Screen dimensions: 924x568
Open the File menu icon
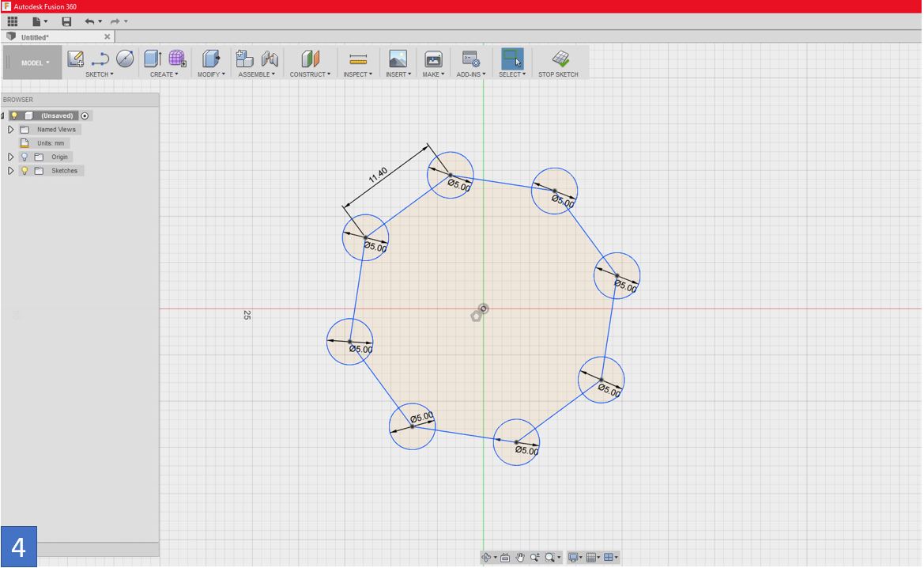36,21
